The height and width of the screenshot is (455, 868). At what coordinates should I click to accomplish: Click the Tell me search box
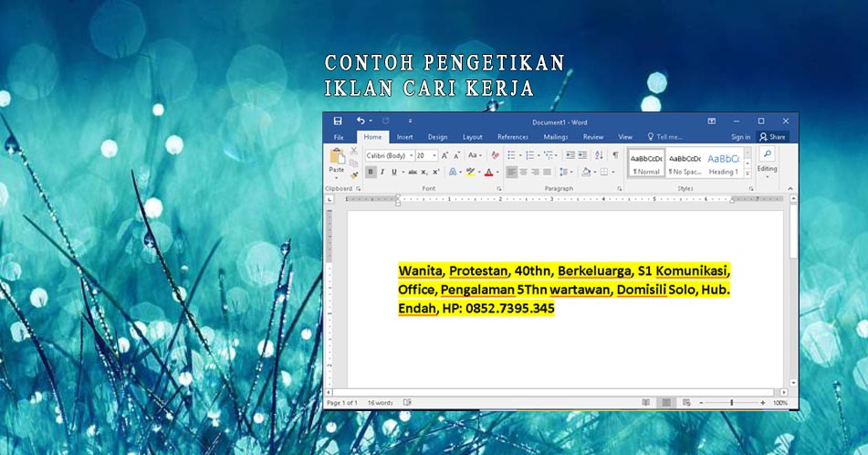[664, 137]
